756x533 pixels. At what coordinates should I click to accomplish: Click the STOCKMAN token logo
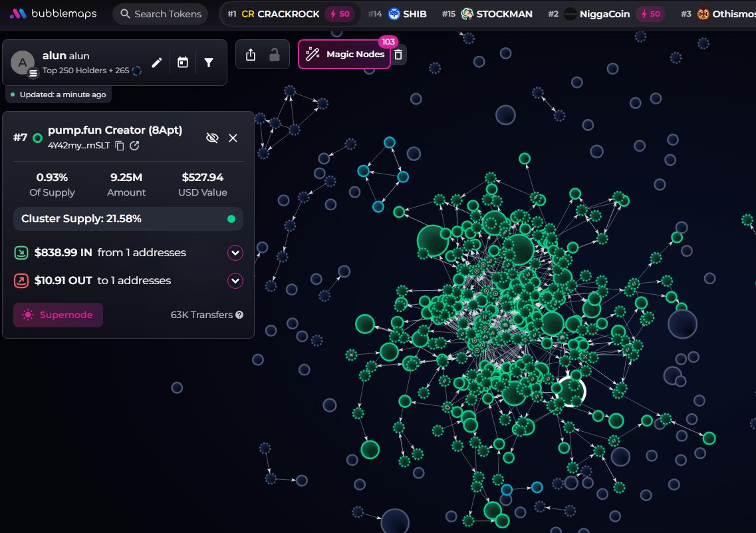click(x=467, y=14)
